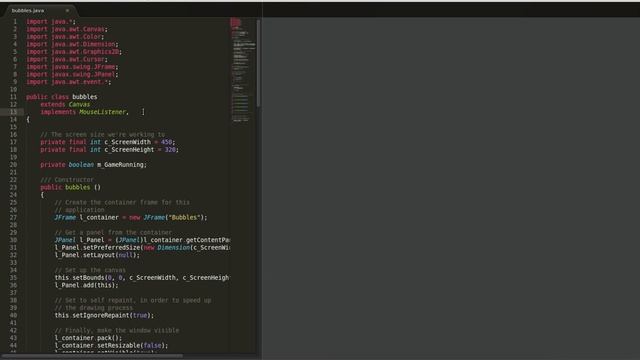Viewport: 640px width, 360px height.
Task: Click the 'c_ScreenWidth = 450' declaration
Action: tap(108, 142)
